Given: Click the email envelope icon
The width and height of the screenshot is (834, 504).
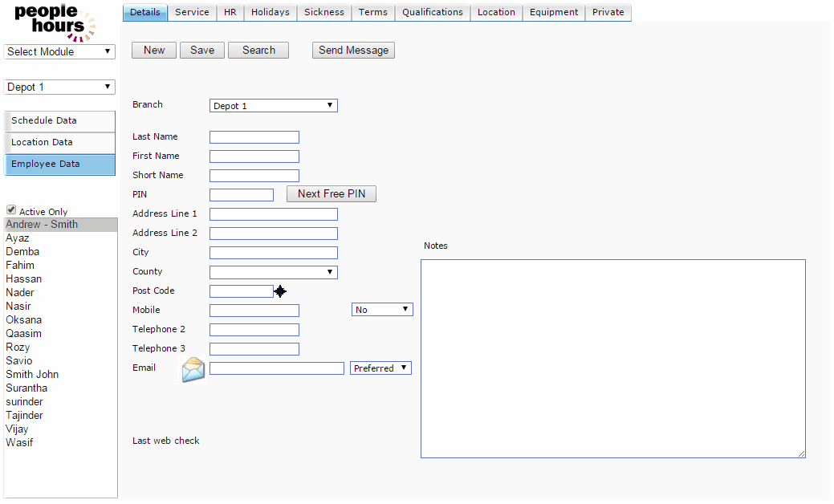Looking at the screenshot, I should [193, 369].
